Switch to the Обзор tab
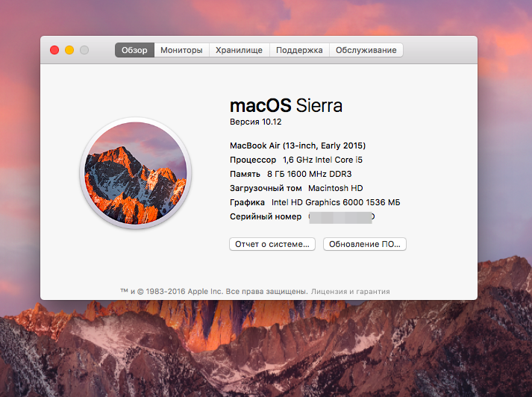 click(x=134, y=50)
